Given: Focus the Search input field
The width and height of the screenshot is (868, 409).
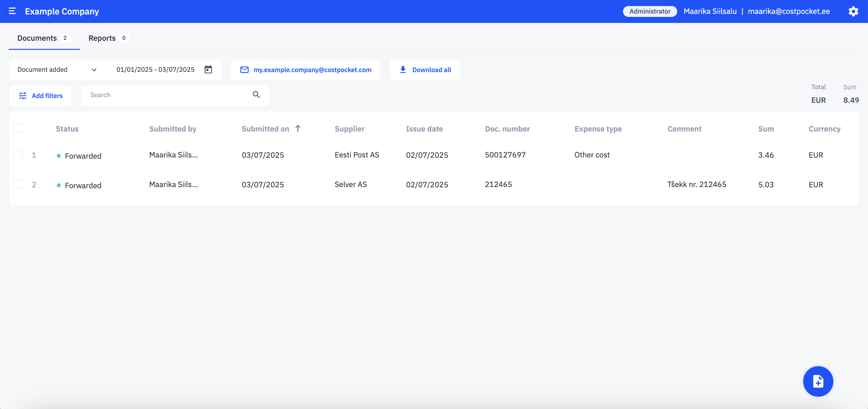Looking at the screenshot, I should (175, 95).
